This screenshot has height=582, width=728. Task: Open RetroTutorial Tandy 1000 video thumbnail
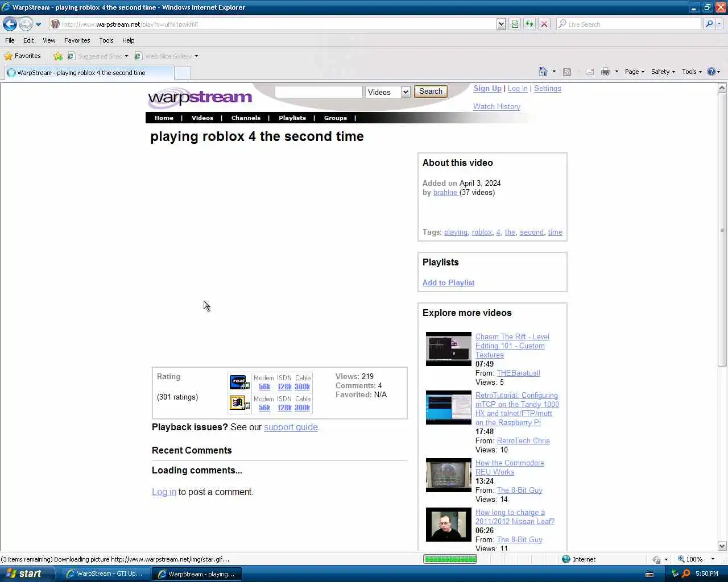(449, 408)
